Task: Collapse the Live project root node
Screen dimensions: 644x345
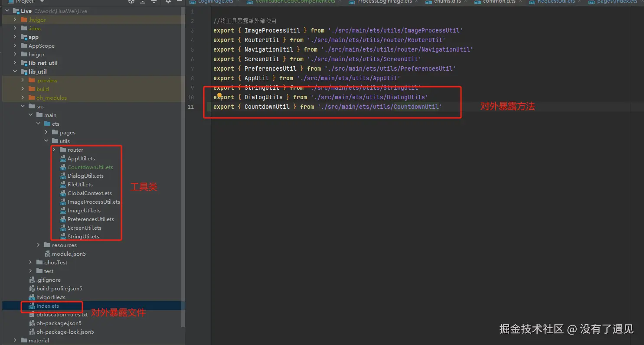Action: coord(7,11)
